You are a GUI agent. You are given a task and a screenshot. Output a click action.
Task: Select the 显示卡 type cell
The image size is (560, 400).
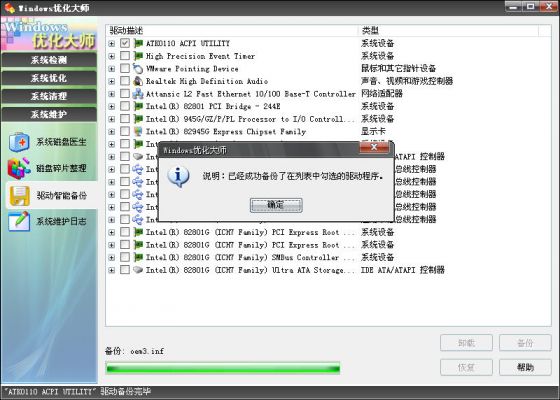(x=373, y=131)
